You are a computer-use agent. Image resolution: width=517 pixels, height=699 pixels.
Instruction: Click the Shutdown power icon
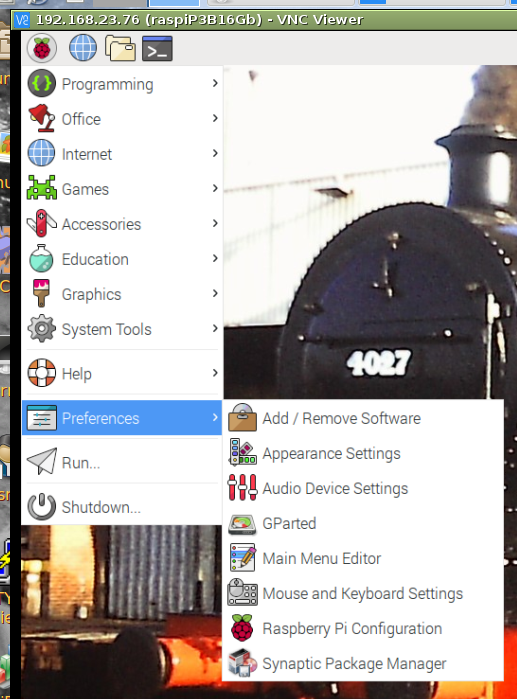(x=41, y=506)
